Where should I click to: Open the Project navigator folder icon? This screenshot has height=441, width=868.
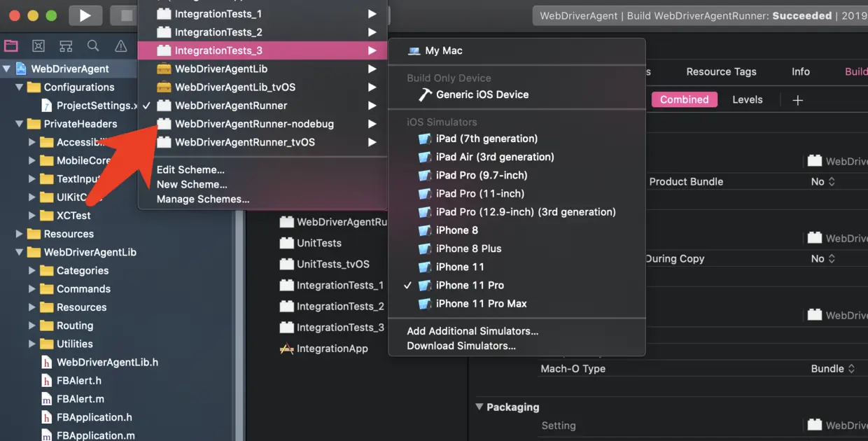click(x=11, y=46)
